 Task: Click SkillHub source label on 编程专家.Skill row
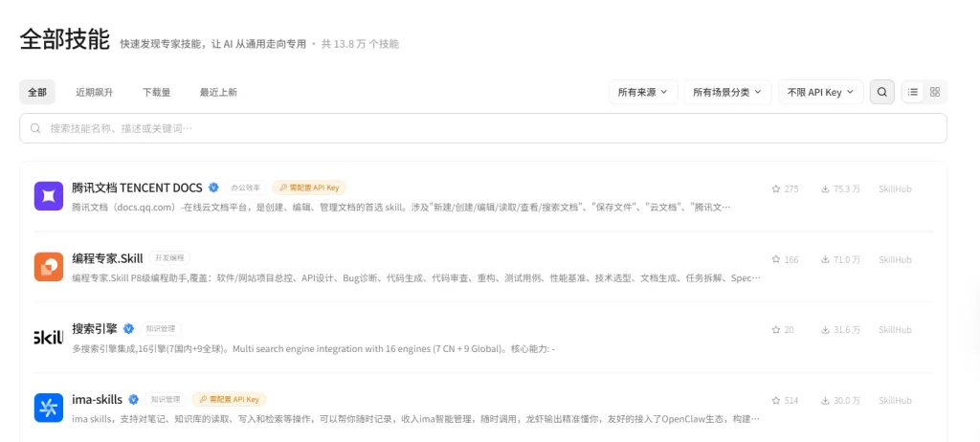tap(895, 259)
